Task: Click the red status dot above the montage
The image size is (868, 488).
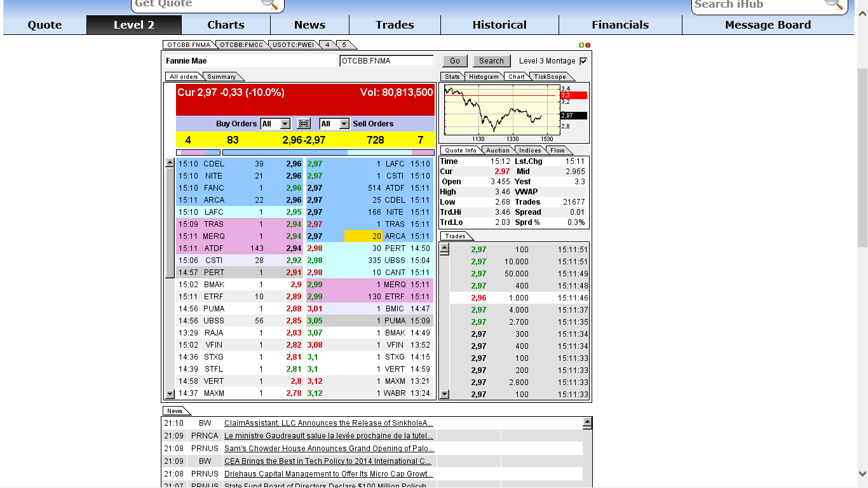Action: point(587,44)
